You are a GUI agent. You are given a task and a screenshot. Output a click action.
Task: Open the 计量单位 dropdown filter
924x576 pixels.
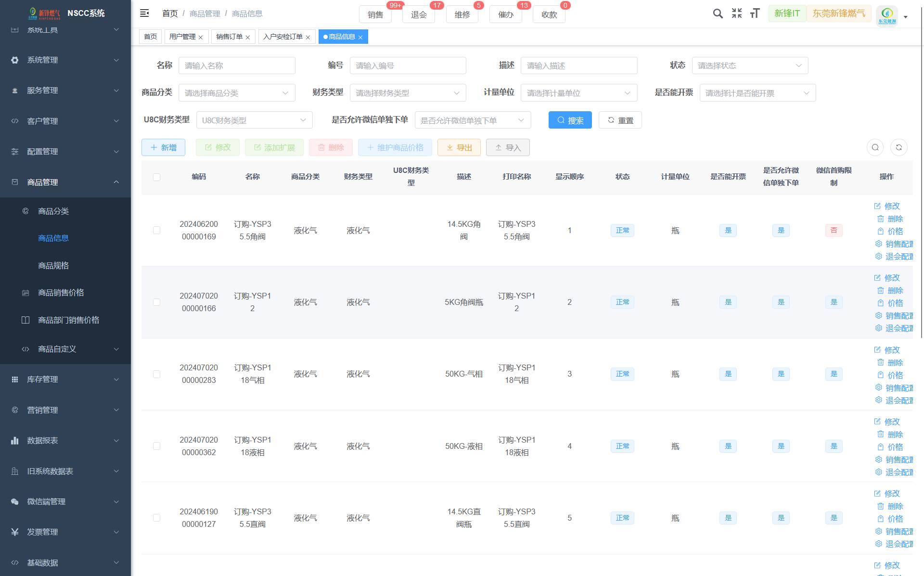[579, 93]
